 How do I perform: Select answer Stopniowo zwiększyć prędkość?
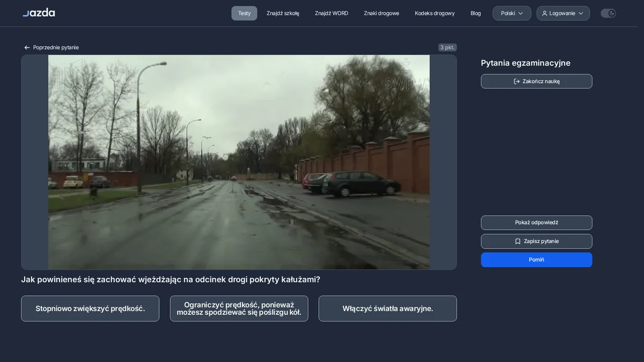[90, 309]
